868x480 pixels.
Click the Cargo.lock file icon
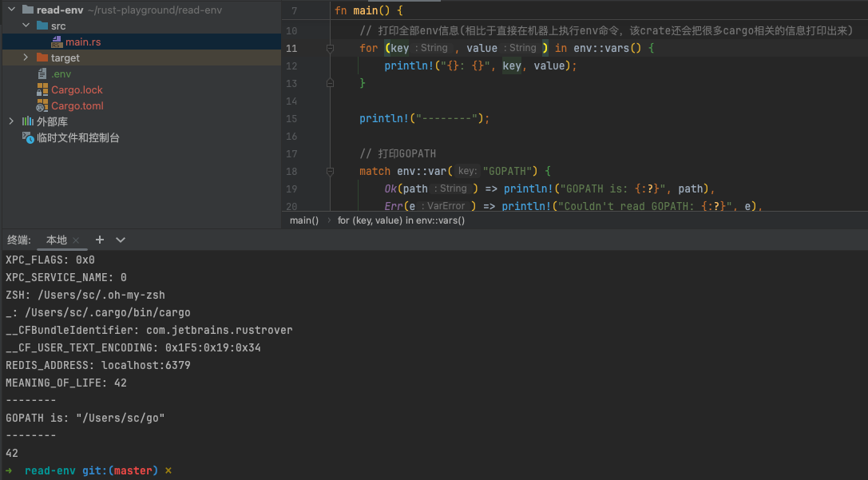point(42,89)
